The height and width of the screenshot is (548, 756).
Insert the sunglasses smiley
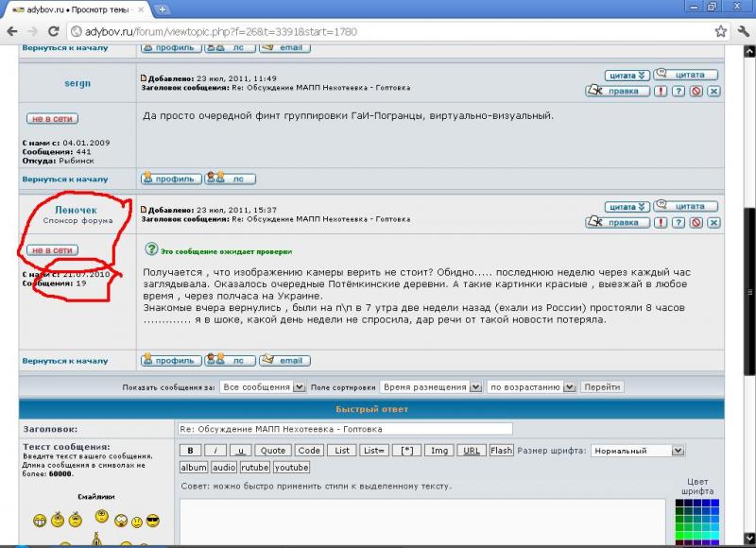click(x=152, y=521)
